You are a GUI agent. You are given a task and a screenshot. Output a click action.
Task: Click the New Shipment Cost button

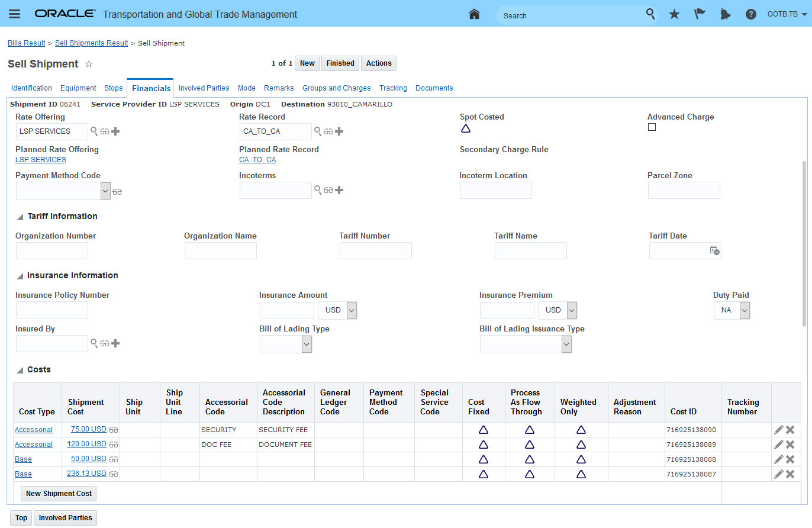tap(59, 494)
